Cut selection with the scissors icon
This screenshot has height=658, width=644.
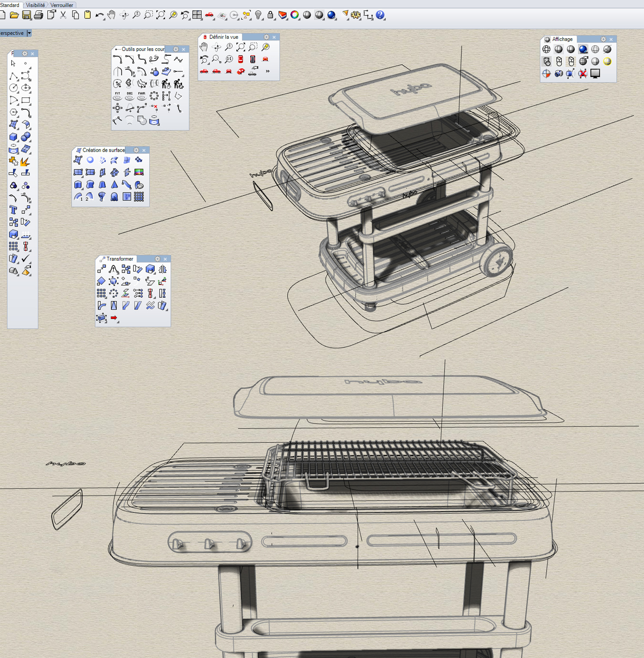(63, 15)
